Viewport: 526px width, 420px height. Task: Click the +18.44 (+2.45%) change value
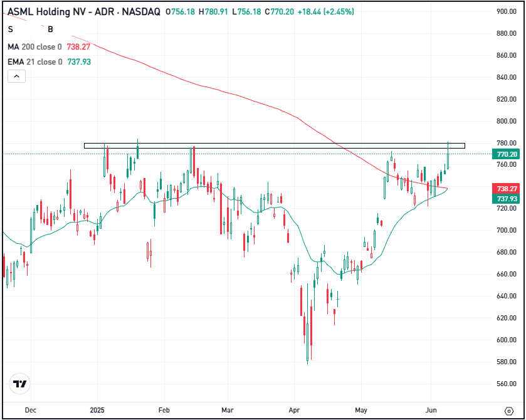(325, 12)
